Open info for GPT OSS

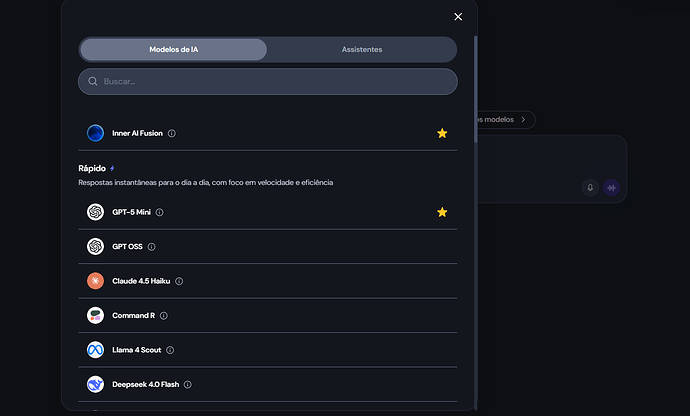(x=151, y=247)
